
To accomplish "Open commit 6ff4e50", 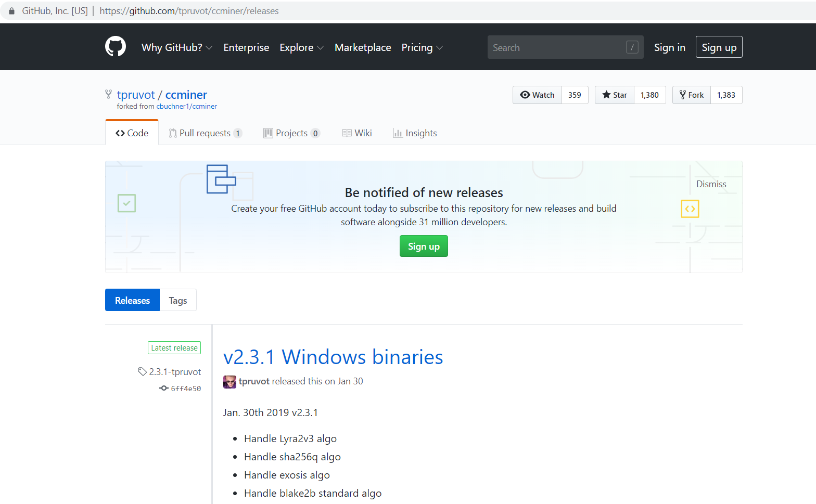I will pyautogui.click(x=186, y=389).
